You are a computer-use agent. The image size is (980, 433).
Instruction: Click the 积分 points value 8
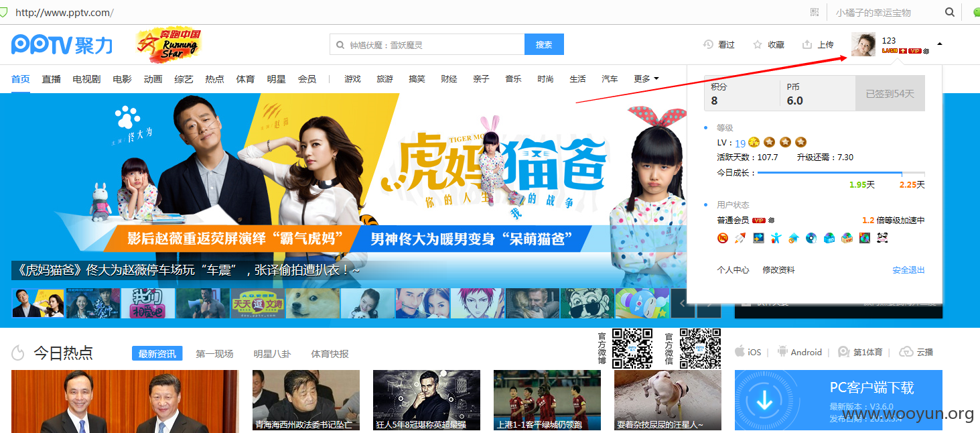[x=715, y=101]
